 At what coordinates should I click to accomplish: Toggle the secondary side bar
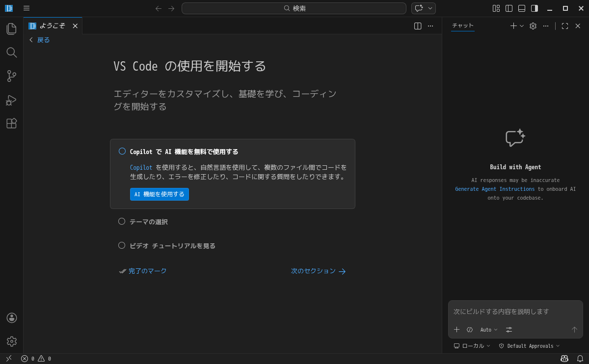pos(535,8)
